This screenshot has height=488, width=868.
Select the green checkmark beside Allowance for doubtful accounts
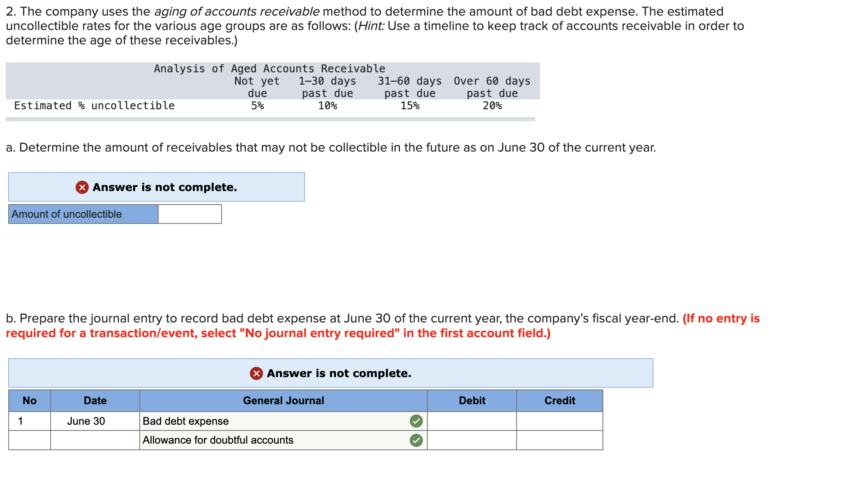pyautogui.click(x=416, y=440)
